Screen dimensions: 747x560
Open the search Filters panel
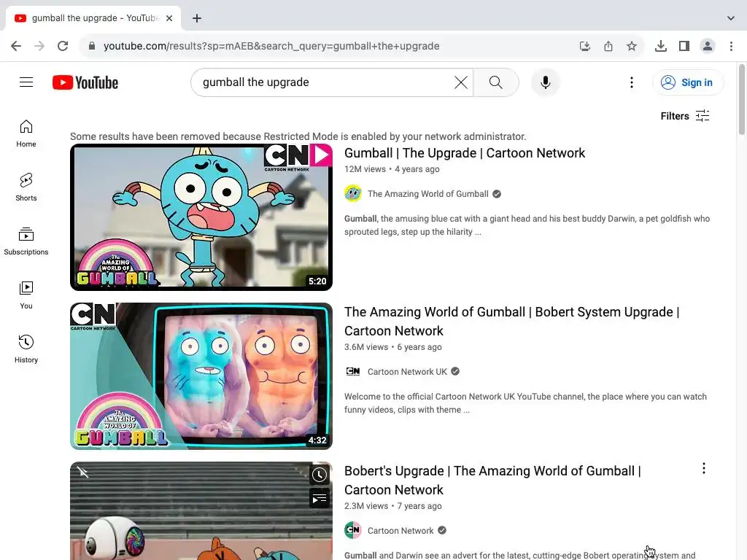point(685,116)
